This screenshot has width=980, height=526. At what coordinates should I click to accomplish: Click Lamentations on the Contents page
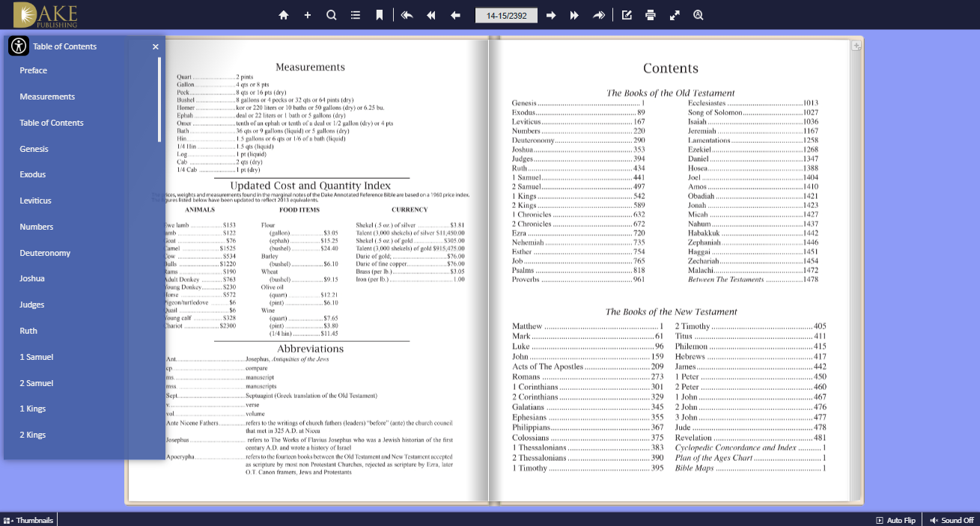pos(753,140)
